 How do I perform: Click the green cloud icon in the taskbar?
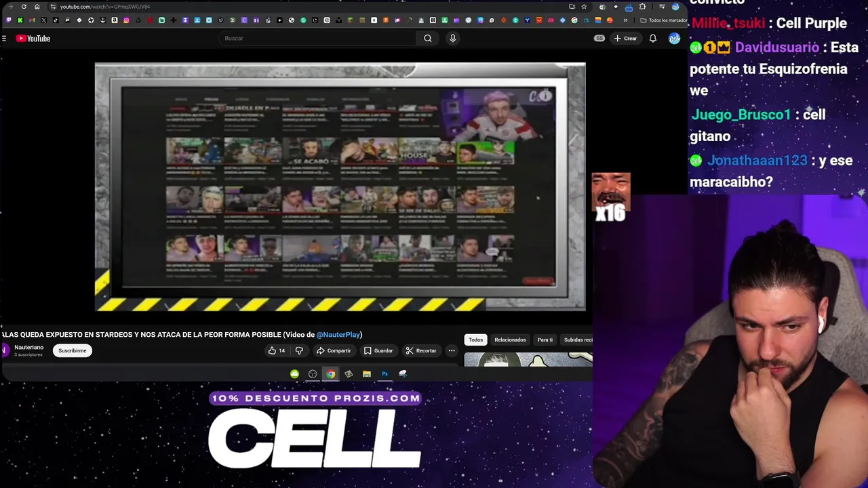[294, 373]
